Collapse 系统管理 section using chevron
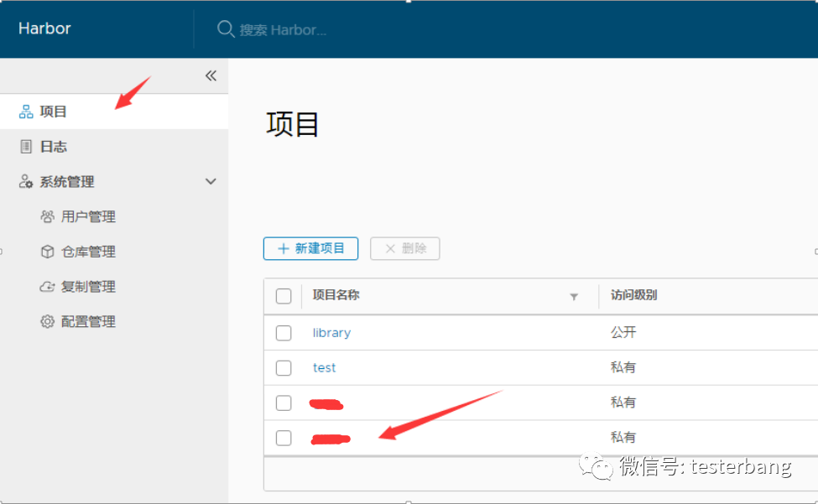This screenshot has height=504, width=818. pyautogui.click(x=211, y=181)
